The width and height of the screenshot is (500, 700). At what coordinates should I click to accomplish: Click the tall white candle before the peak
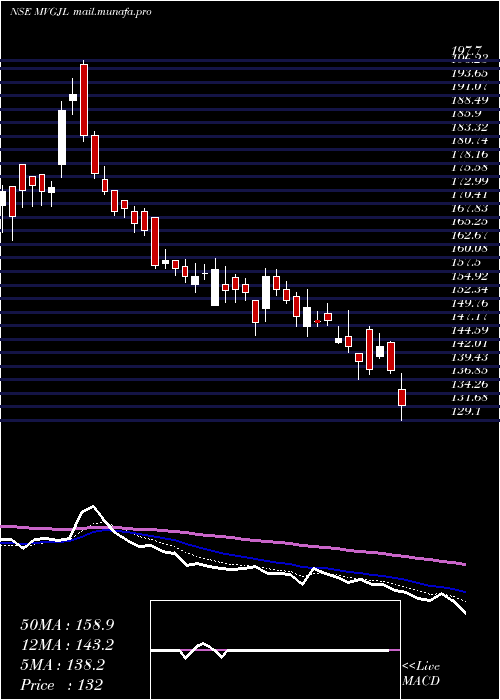tap(62, 138)
